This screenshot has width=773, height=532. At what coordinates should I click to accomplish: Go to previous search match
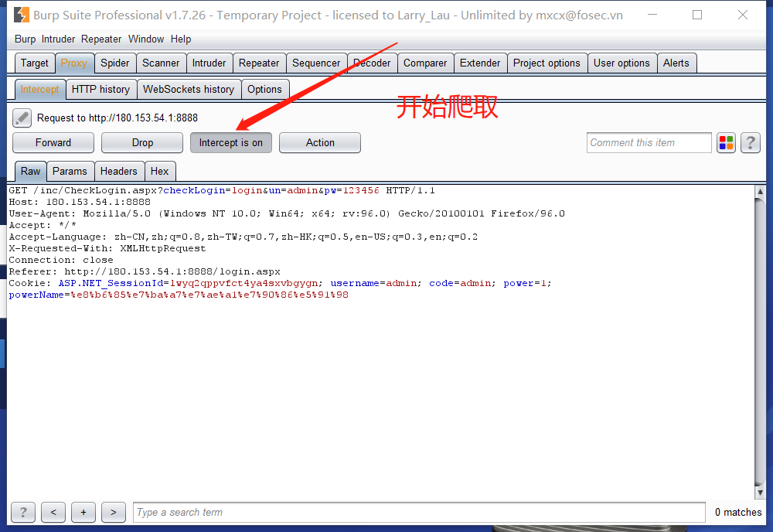pyautogui.click(x=53, y=512)
